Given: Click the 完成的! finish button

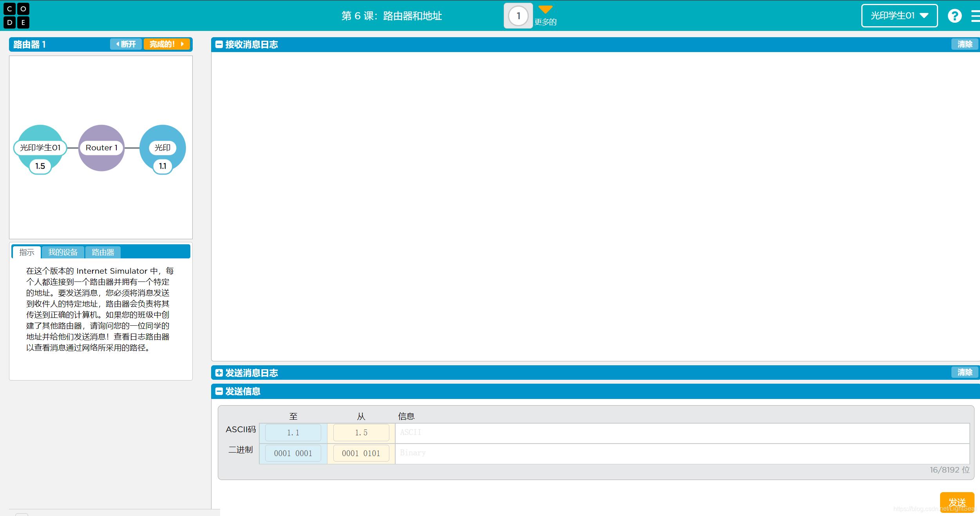Looking at the screenshot, I should (x=166, y=44).
